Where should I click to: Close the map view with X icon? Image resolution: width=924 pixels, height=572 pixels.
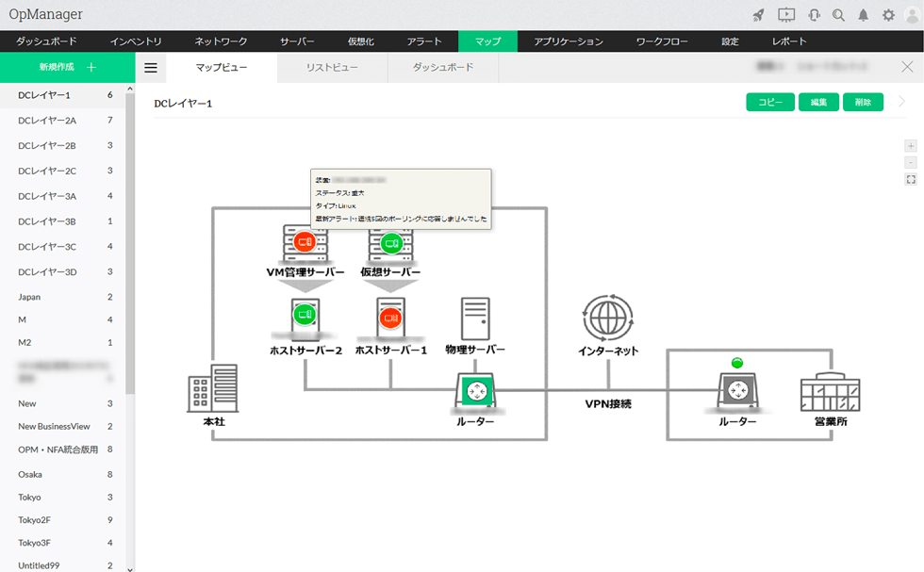907,67
